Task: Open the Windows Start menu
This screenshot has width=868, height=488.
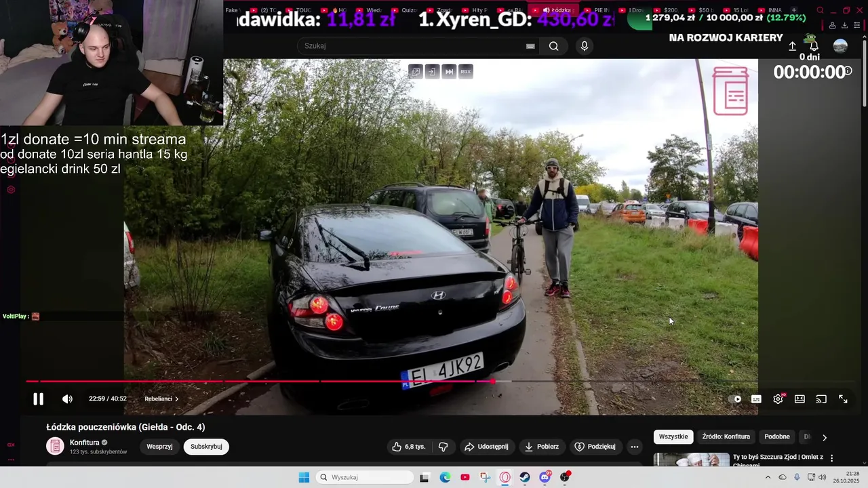Action: coord(304,477)
